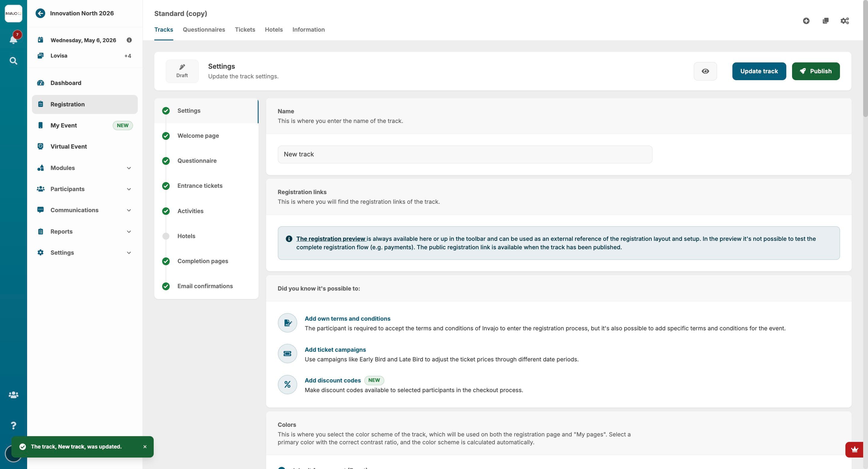
Task: Dismiss the track updated notification
Action: [145, 446]
